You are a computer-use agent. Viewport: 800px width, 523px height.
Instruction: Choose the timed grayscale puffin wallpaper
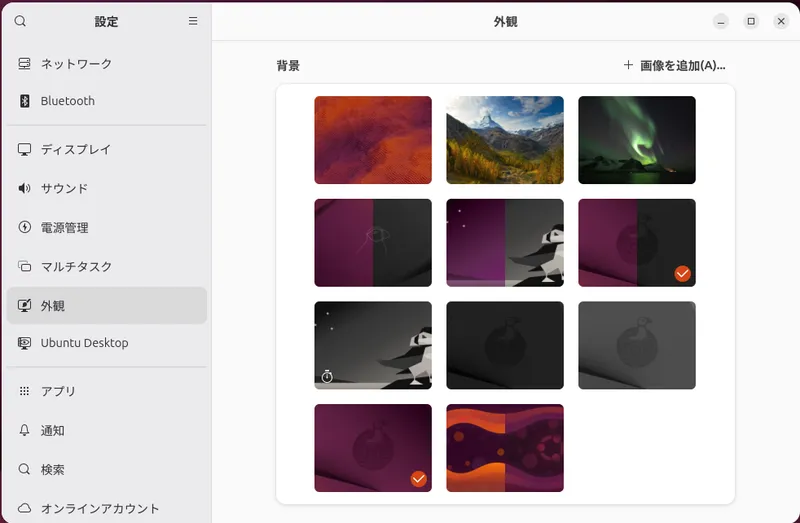click(373, 345)
